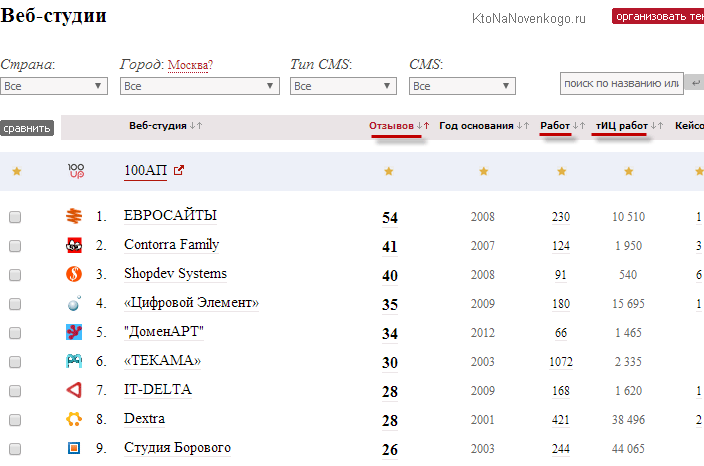Click the Работ column header

[x=555, y=126]
